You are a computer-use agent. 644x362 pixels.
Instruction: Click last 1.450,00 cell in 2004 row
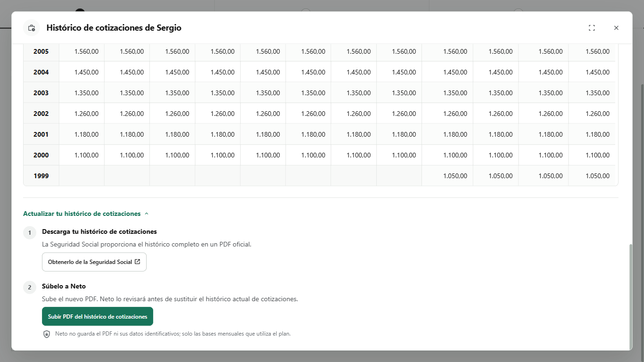[593, 72]
